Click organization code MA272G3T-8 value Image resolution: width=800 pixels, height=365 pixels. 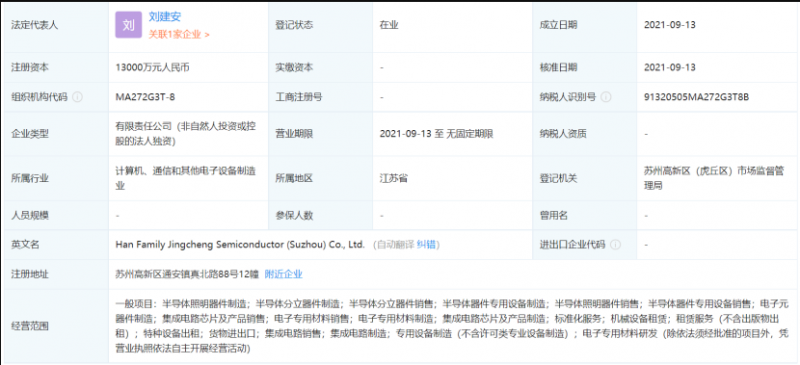(x=145, y=97)
